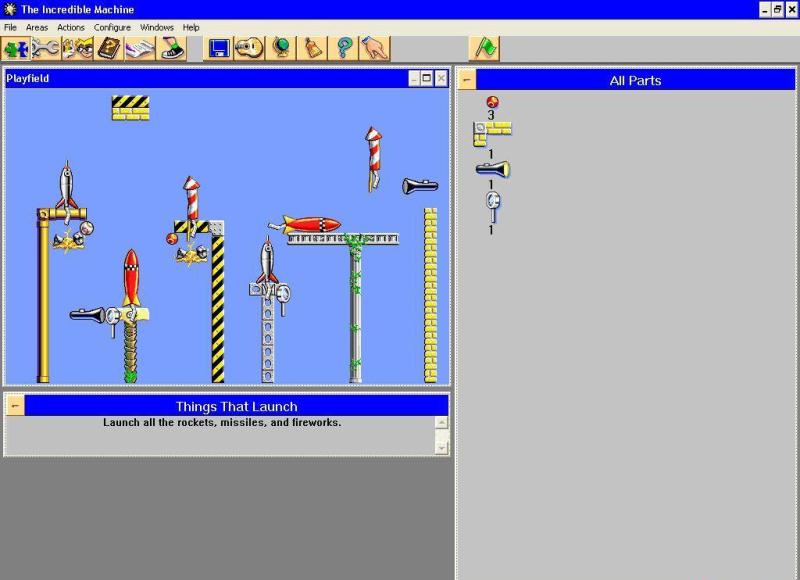Click the pointing hand toolbar icon
Screen dimensions: 800x580
point(375,48)
